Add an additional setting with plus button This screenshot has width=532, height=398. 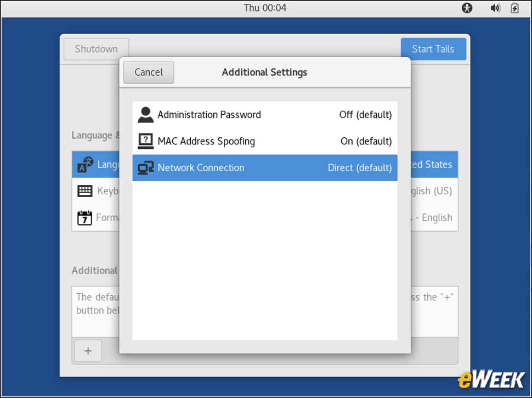(x=88, y=351)
